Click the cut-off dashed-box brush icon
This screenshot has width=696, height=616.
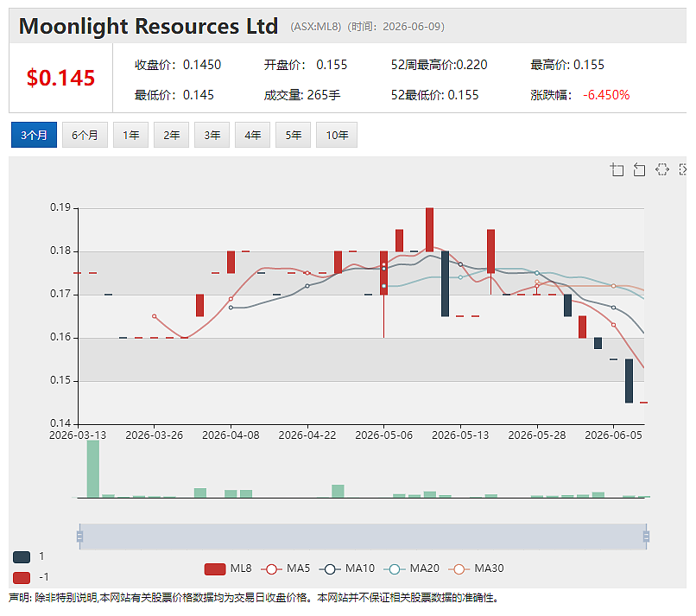[x=683, y=169]
